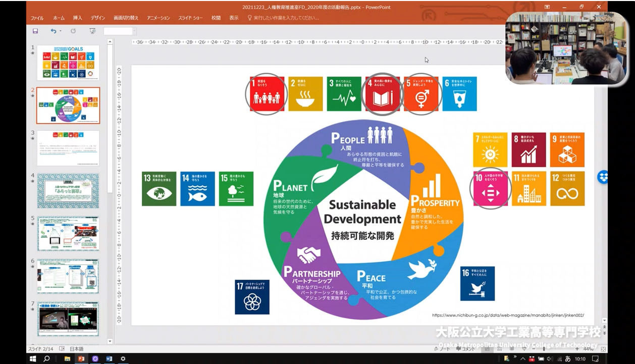Click SDG goal 13 climate action eye icon

coord(159,189)
